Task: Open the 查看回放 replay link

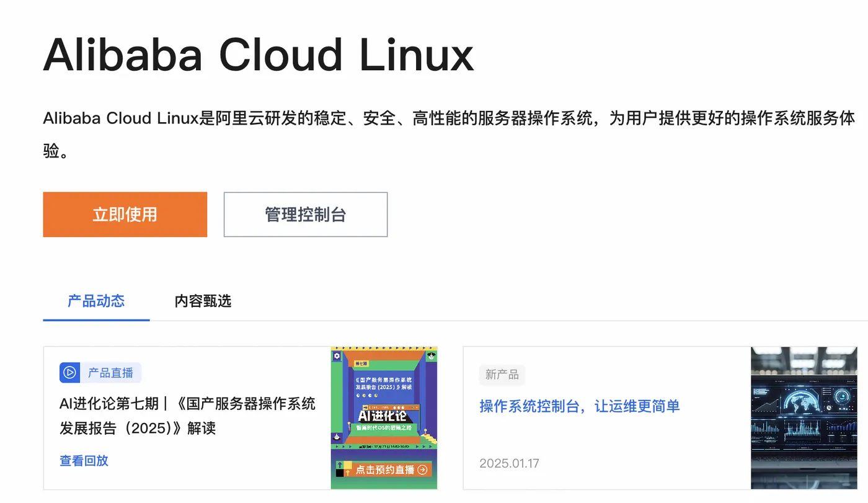Action: point(84,460)
